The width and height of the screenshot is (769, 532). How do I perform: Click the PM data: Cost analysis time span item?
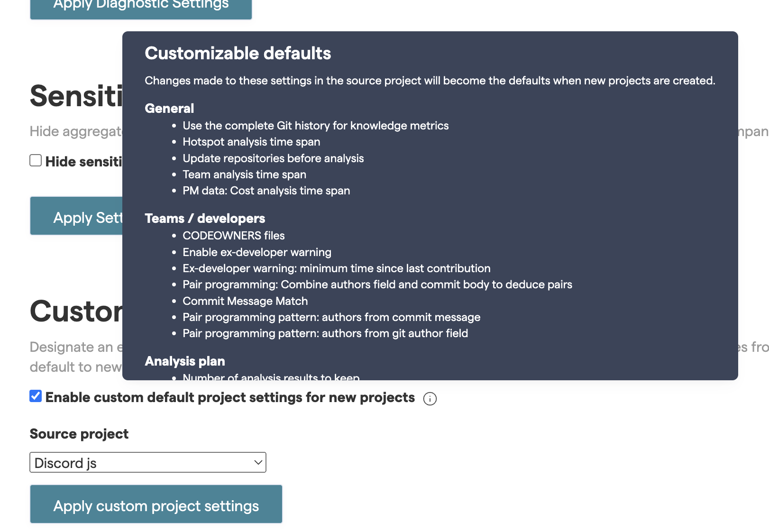[266, 191]
